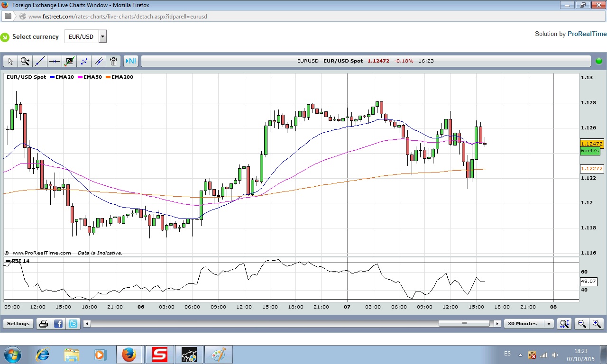The height and width of the screenshot is (364, 607).
Task: Click the blue N! news button
Action: click(130, 61)
